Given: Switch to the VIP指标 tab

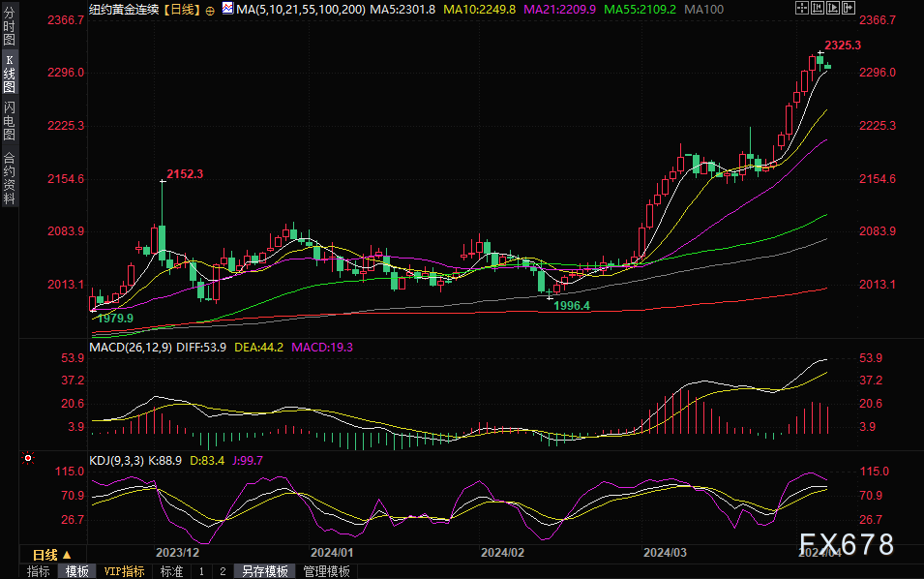Looking at the screenshot, I should 124,571.
